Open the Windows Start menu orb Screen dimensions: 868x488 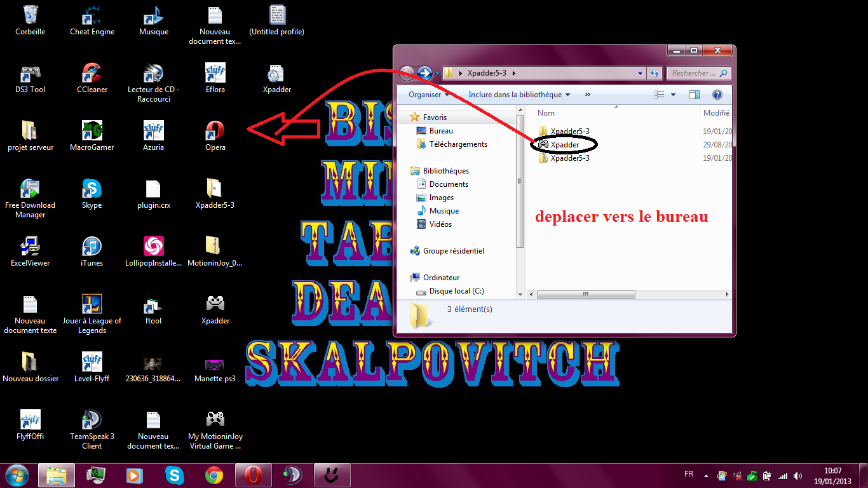(17, 474)
